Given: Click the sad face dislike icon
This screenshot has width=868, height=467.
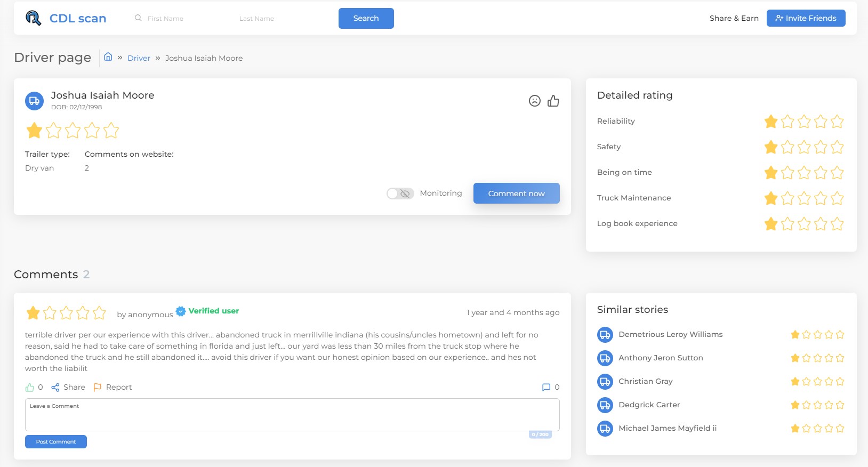Looking at the screenshot, I should pos(534,101).
